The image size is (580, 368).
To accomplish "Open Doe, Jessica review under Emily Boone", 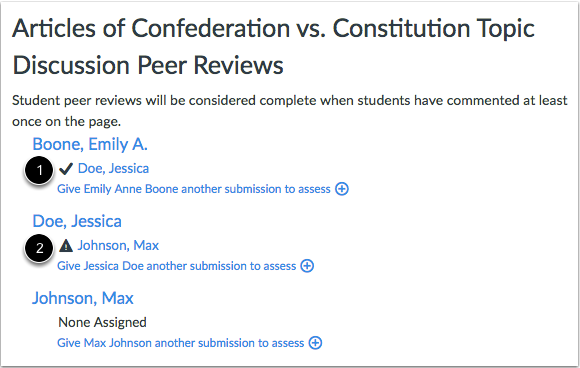I will click(x=113, y=169).
